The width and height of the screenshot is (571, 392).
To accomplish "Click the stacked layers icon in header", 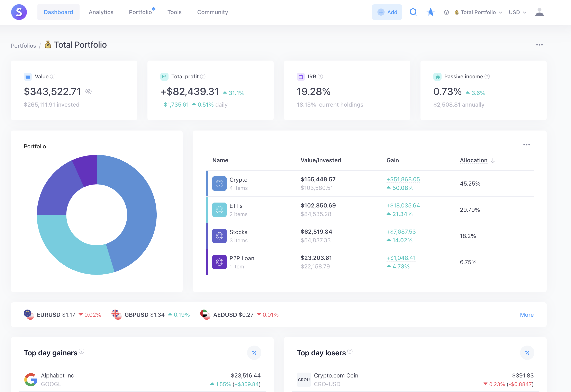I will pyautogui.click(x=446, y=12).
